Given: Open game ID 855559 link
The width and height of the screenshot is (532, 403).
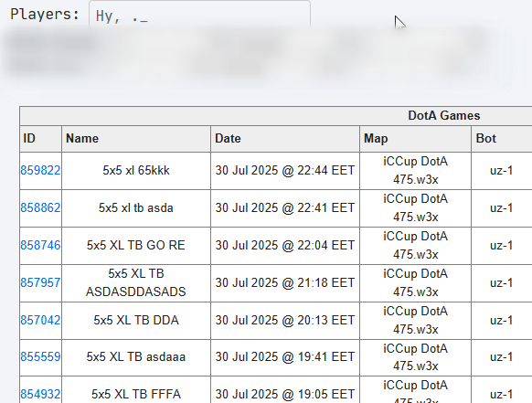Looking at the screenshot, I should [40, 357].
